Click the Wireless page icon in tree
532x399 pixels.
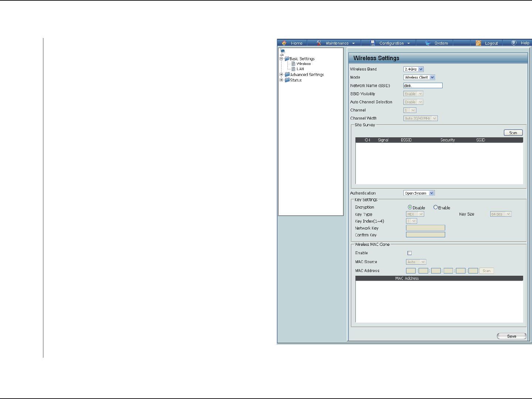coord(293,63)
